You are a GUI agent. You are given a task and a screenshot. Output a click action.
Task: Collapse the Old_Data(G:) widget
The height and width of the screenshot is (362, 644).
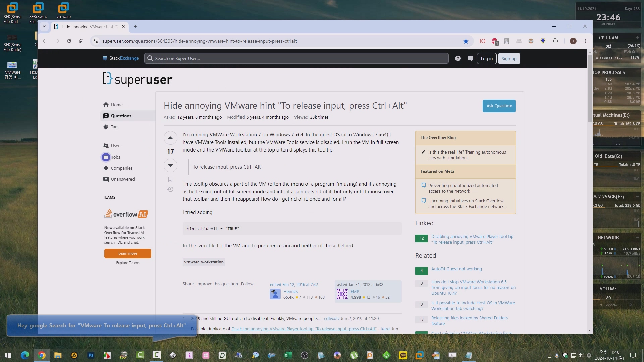(x=637, y=156)
